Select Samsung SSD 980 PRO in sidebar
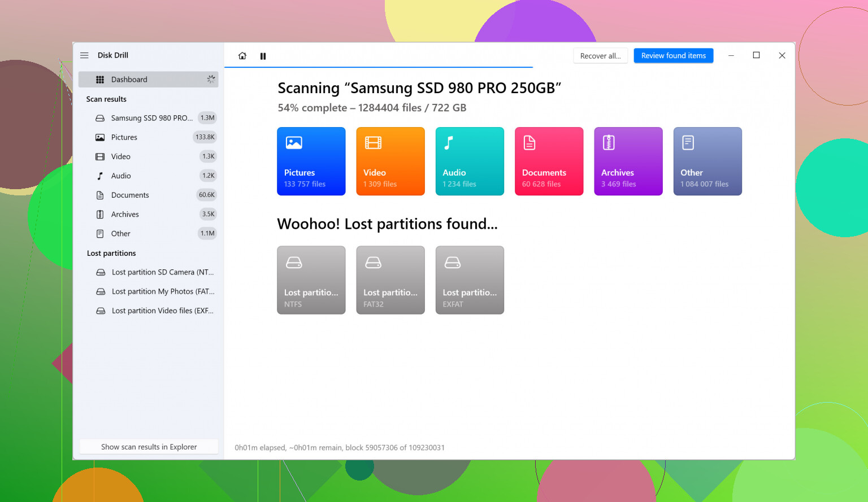The image size is (868, 502). pos(151,118)
